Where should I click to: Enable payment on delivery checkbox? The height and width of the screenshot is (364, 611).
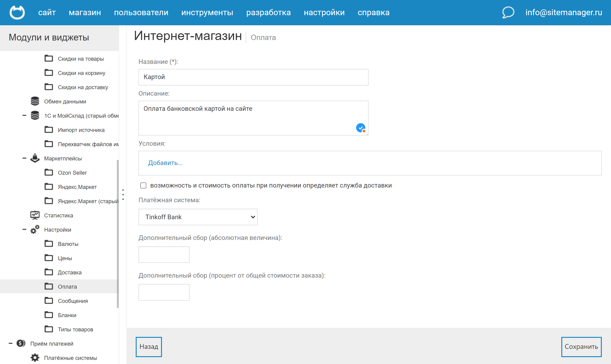(x=143, y=185)
